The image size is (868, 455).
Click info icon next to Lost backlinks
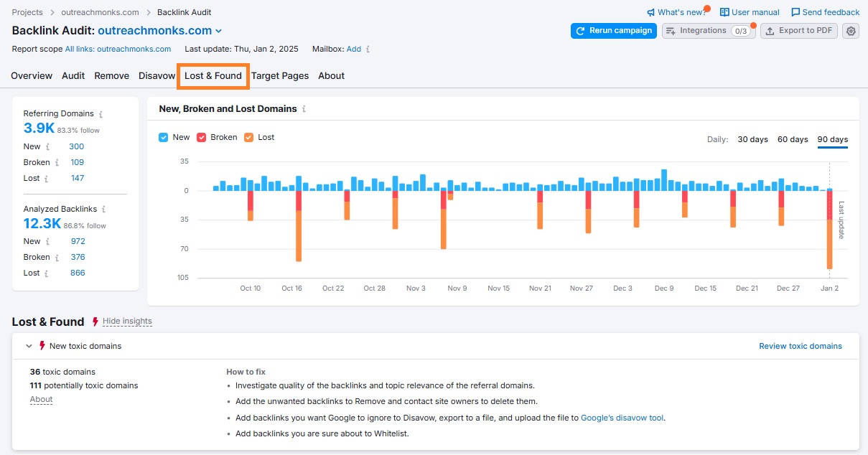(x=47, y=273)
